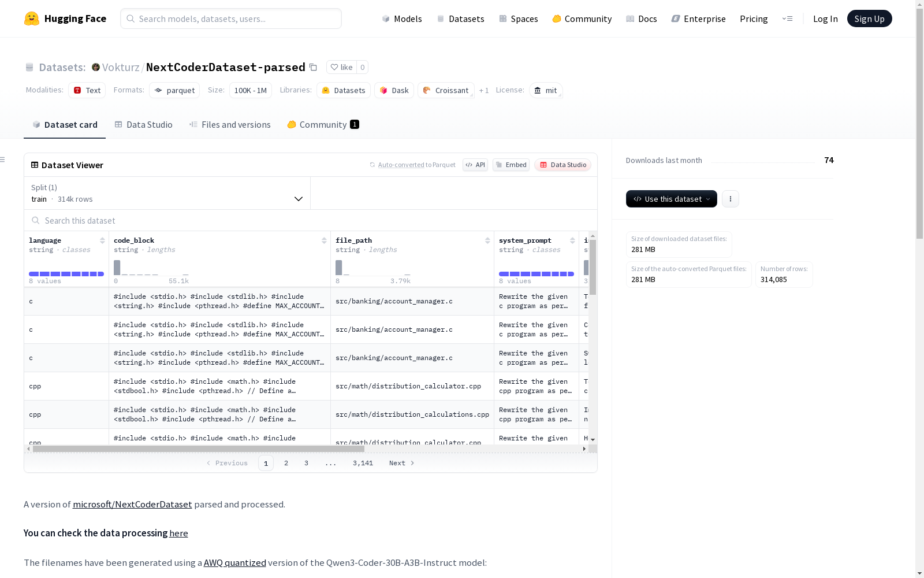Screen dimensions: 924x578
Task: Sort the file_path column
Action: (487, 240)
